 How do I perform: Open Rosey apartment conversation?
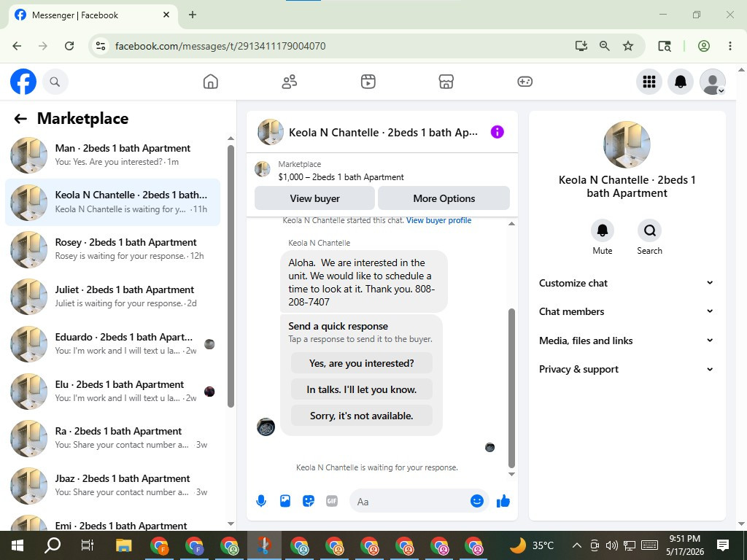[113, 249]
